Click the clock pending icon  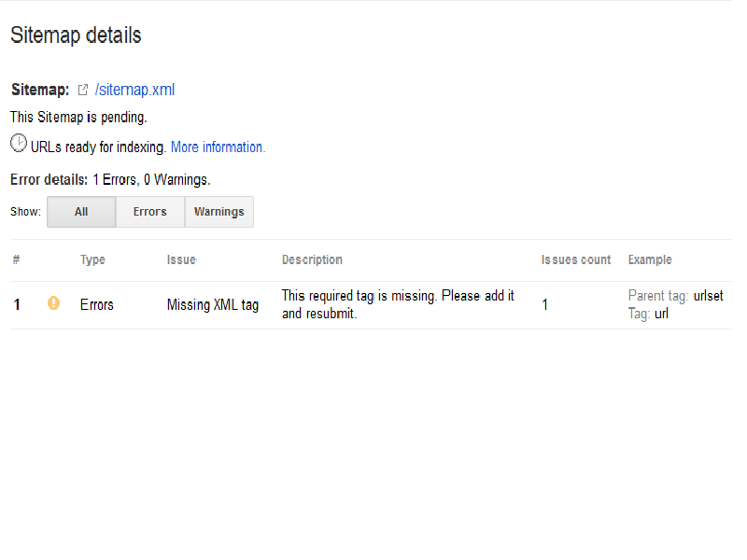point(19,144)
